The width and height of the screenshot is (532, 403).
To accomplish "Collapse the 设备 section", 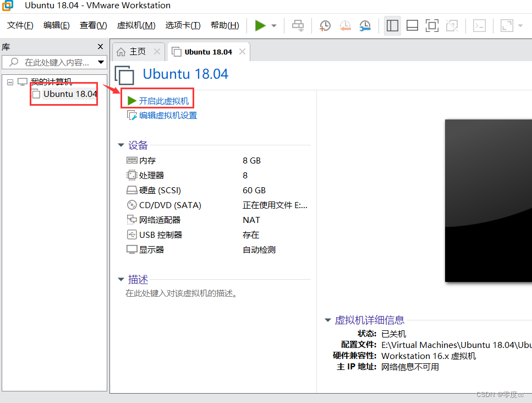I will [120, 145].
